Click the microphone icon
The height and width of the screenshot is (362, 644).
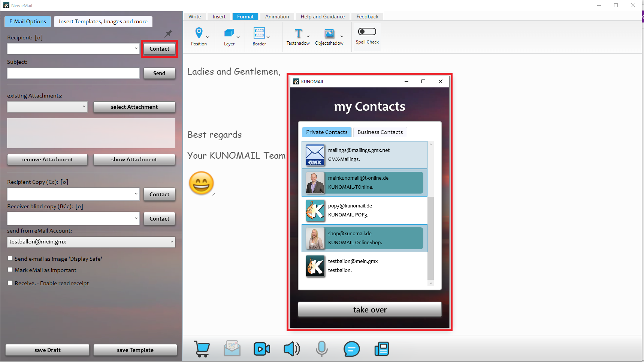point(321,349)
